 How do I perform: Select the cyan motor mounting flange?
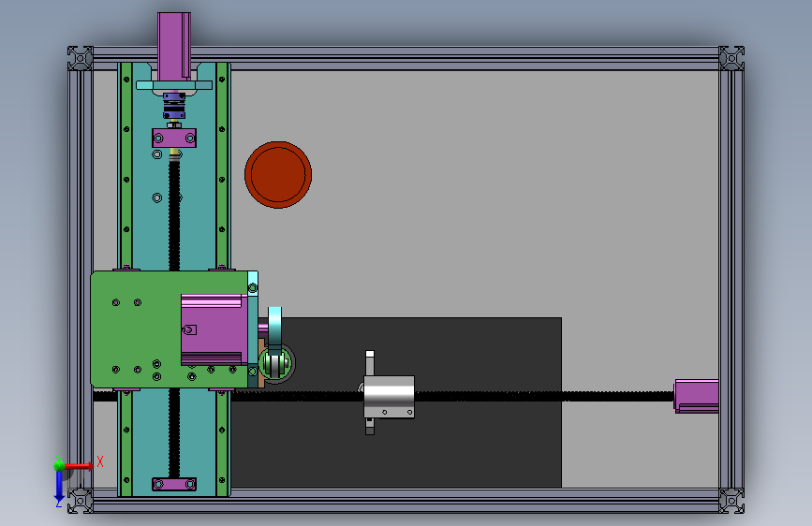pyautogui.click(x=174, y=85)
